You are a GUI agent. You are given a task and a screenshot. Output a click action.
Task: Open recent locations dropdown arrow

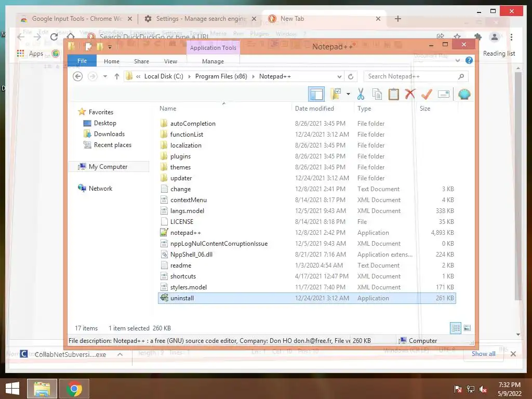pos(105,76)
